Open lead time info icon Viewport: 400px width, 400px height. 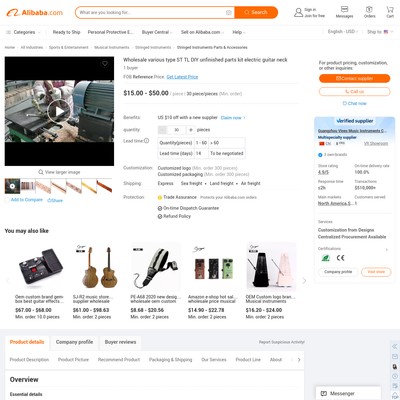[x=146, y=141]
